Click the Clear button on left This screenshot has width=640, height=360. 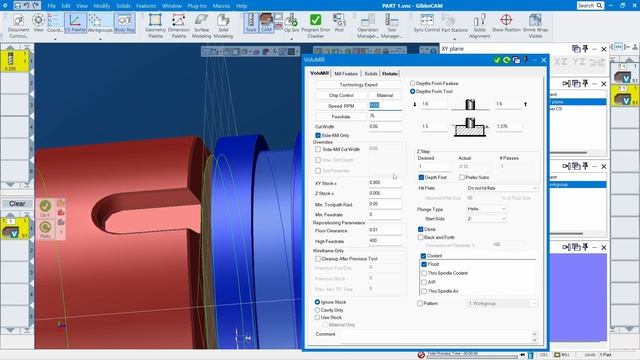17,204
